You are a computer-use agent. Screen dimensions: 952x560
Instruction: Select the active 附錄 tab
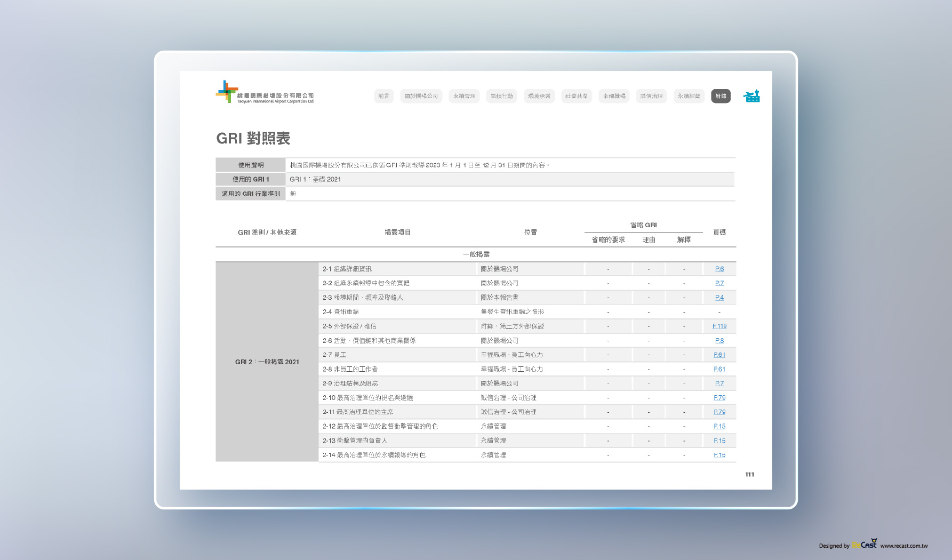click(x=721, y=96)
